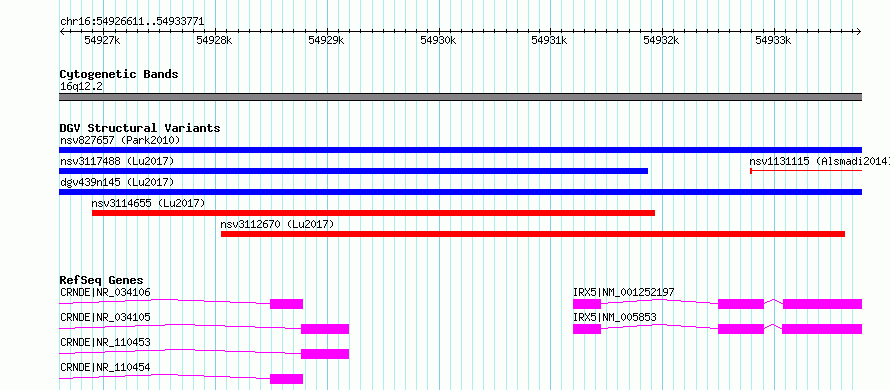Screen dimensions: 890x390
Task: Click the CRNDE|NR_034105 exon block
Action: (325, 329)
